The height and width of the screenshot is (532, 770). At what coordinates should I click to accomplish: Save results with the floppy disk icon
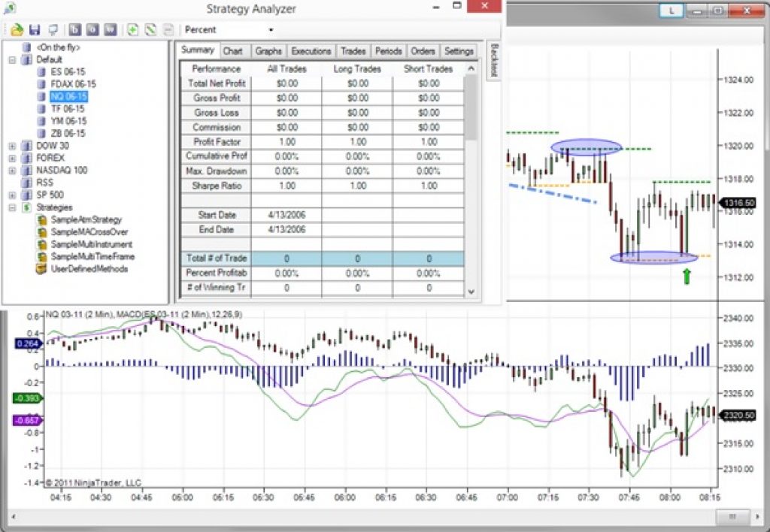click(35, 30)
